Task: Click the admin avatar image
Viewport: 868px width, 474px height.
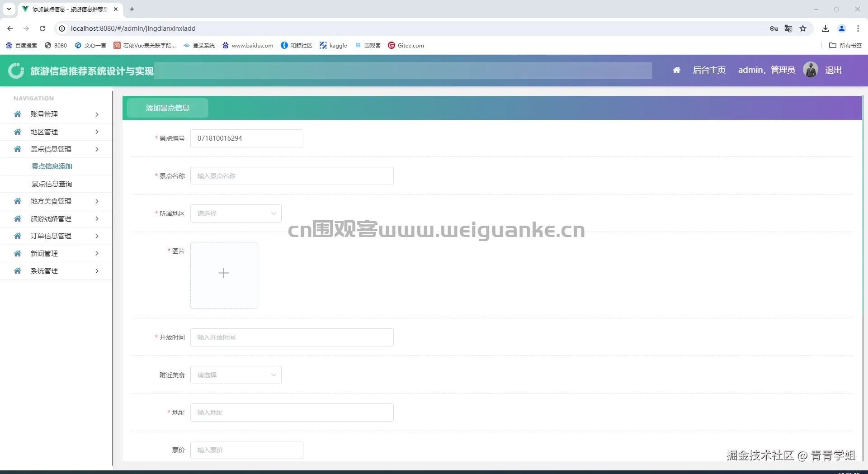Action: (x=811, y=69)
